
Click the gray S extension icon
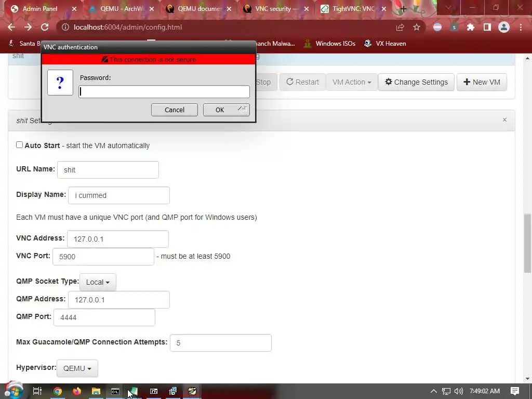(x=454, y=28)
